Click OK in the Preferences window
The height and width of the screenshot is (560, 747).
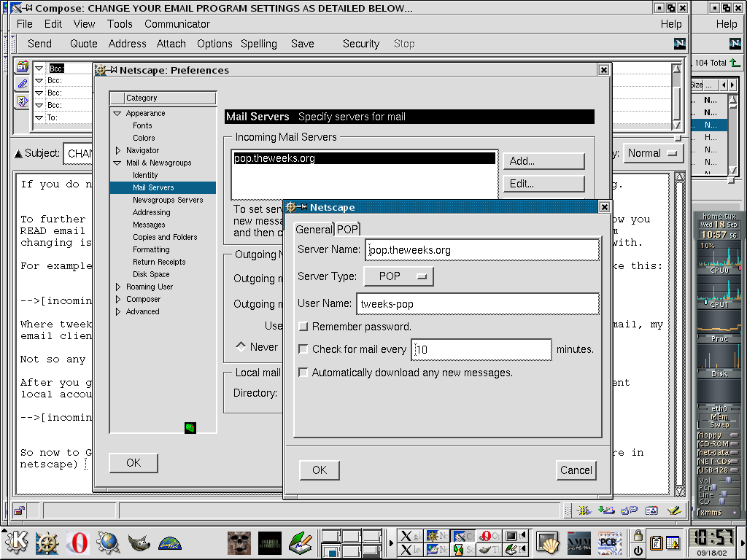pyautogui.click(x=133, y=463)
